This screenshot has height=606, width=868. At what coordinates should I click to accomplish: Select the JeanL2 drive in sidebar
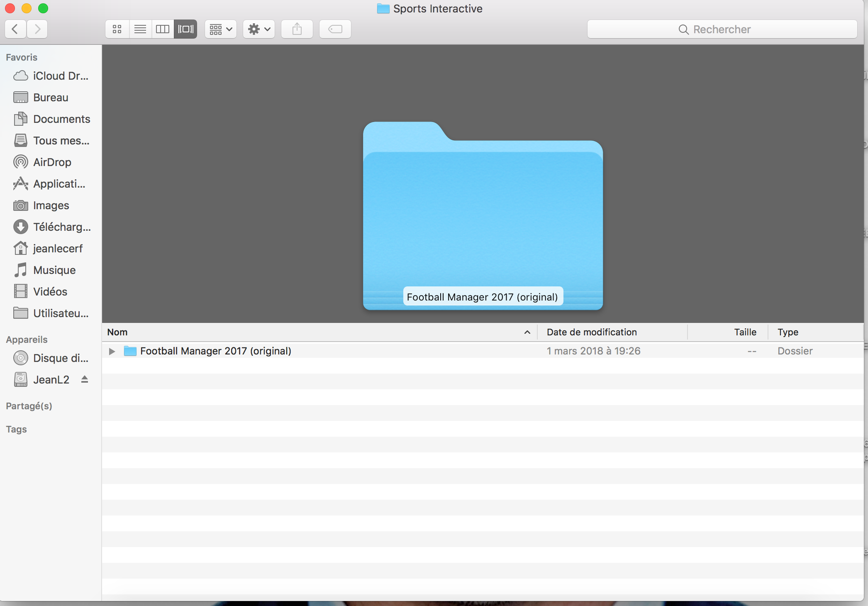click(x=41, y=380)
